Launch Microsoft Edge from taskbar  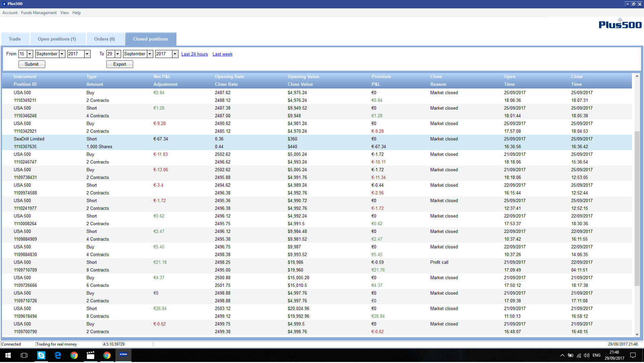[58, 356]
